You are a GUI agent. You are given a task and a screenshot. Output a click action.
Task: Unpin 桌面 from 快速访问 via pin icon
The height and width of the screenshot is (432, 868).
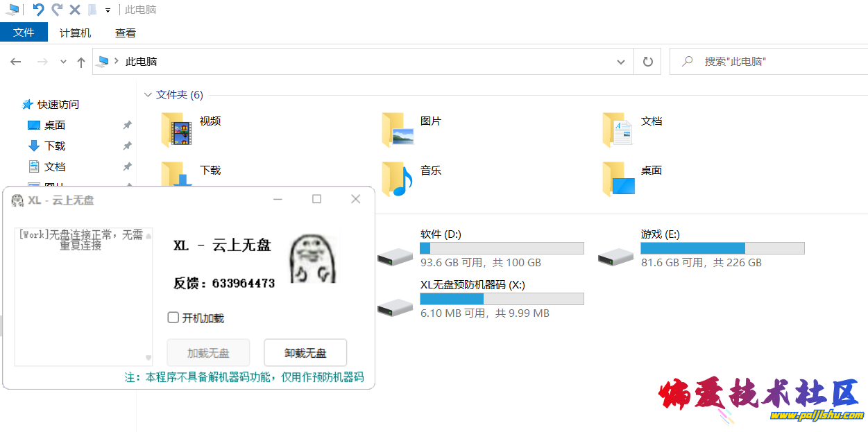tap(127, 125)
